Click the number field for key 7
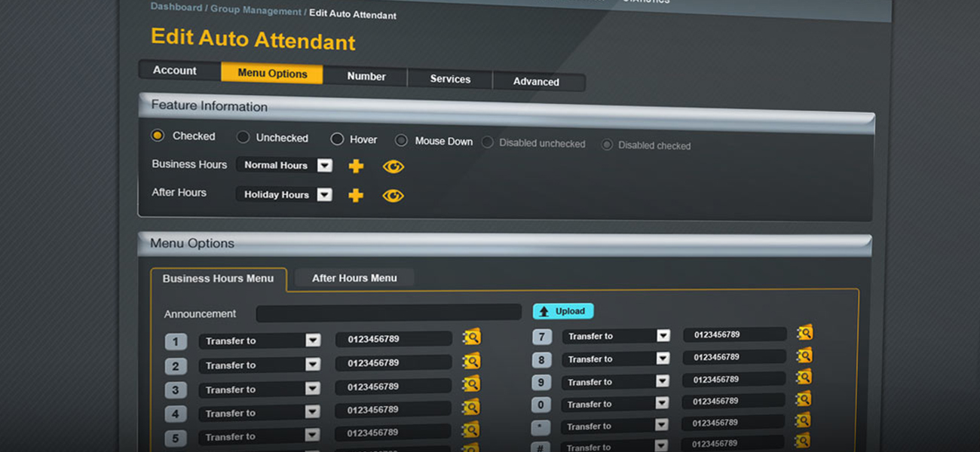The height and width of the screenshot is (452, 980). coord(734,334)
